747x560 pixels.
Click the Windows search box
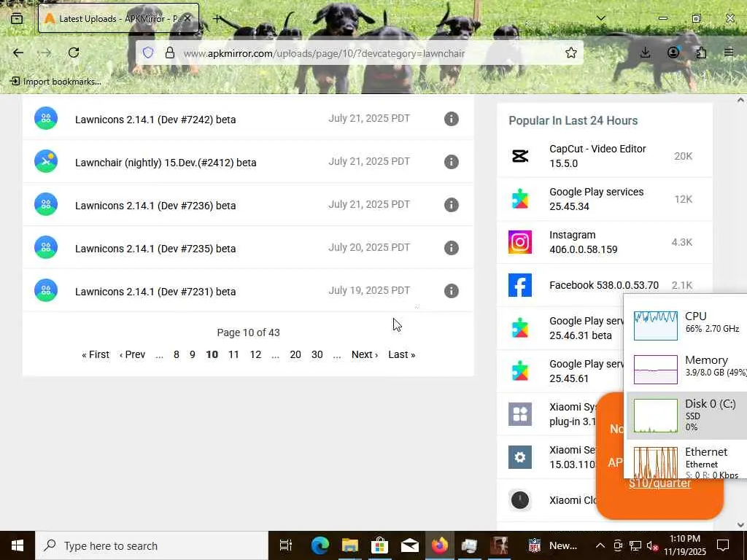tap(152, 545)
